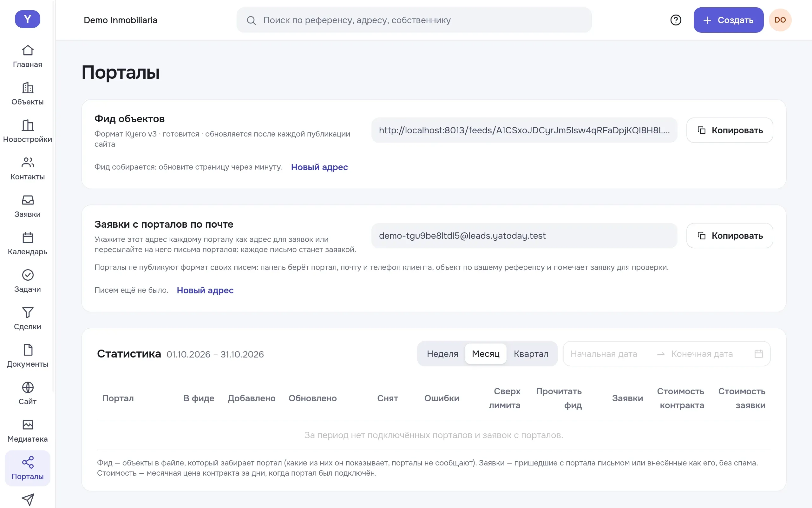Image resolution: width=812 pixels, height=508 pixels.
Task: Click the calendar icon in date range
Action: [759, 354]
